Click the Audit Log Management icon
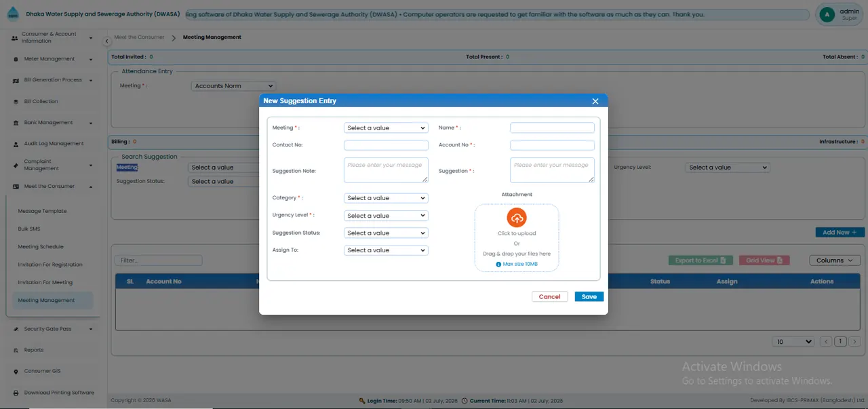Screen dimensions: 868x409 16,144
